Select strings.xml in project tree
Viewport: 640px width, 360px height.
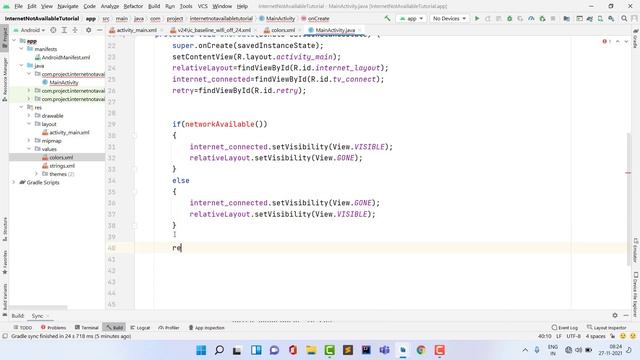(x=62, y=166)
